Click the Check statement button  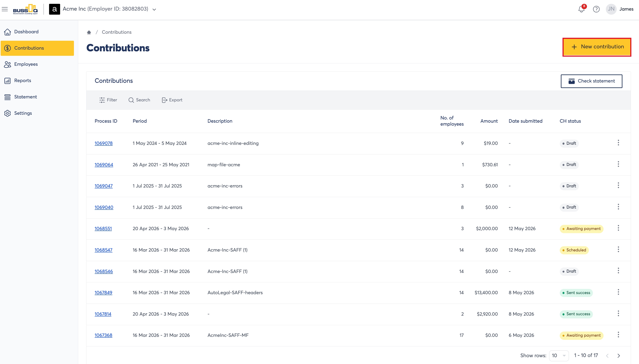tap(591, 81)
